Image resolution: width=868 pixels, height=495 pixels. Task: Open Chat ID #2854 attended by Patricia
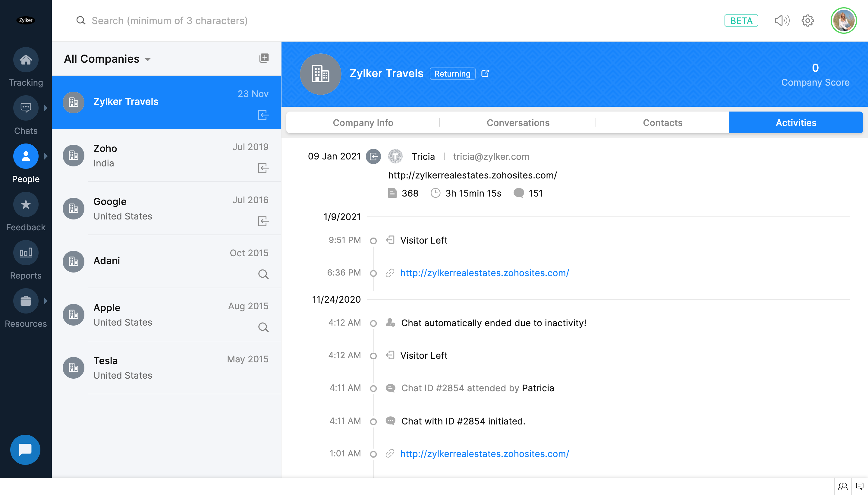coord(477,388)
